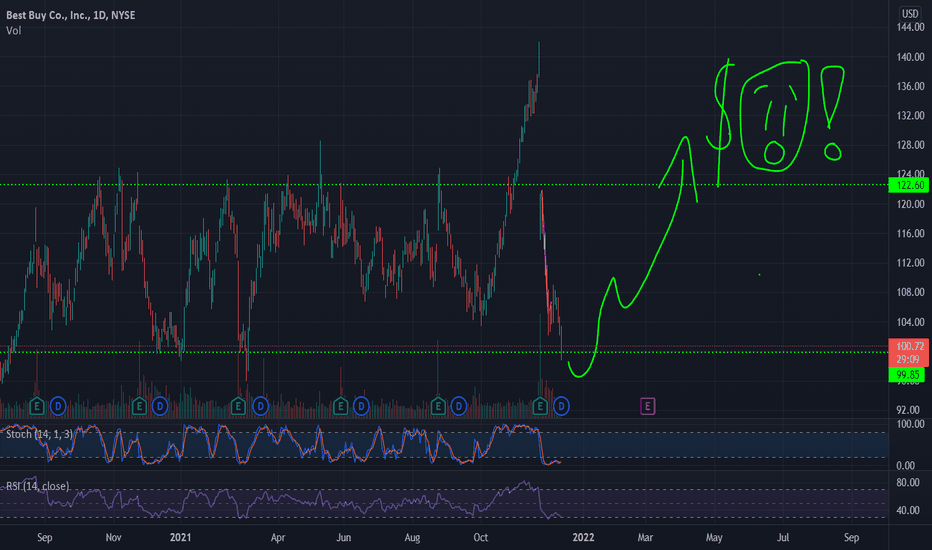Click the Nov label on time axis

point(114,538)
